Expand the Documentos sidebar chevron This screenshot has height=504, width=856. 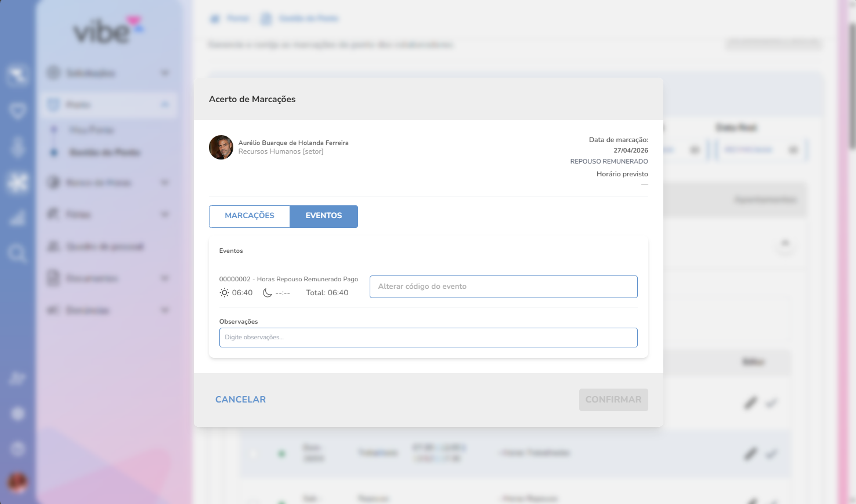[165, 278]
